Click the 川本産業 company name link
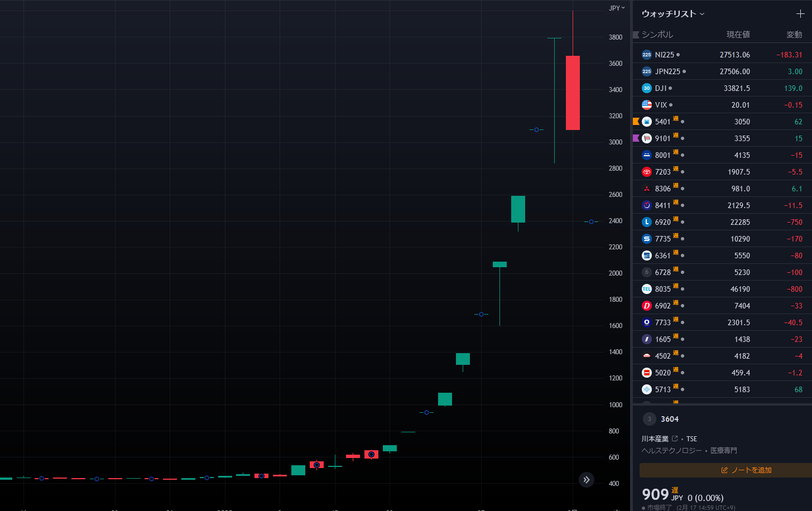 655,439
